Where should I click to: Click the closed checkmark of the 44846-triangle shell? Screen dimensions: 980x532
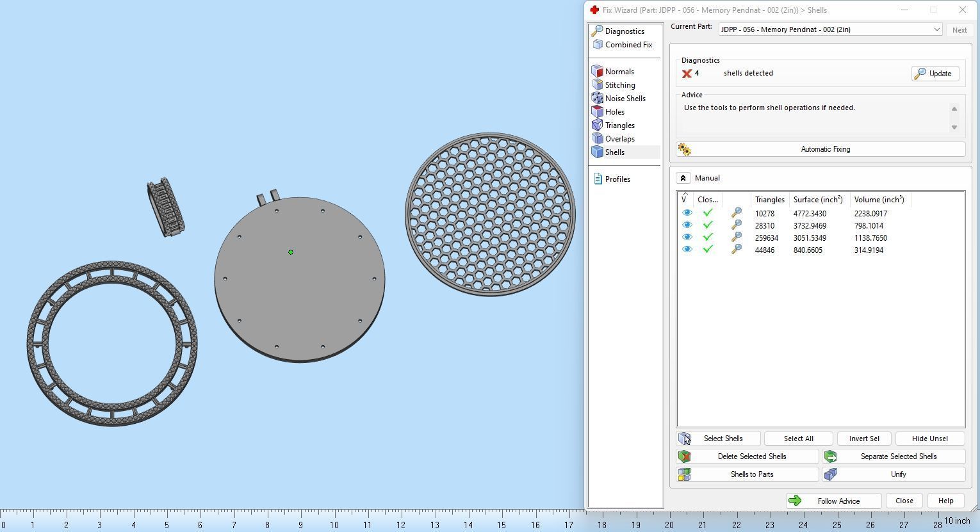click(708, 250)
